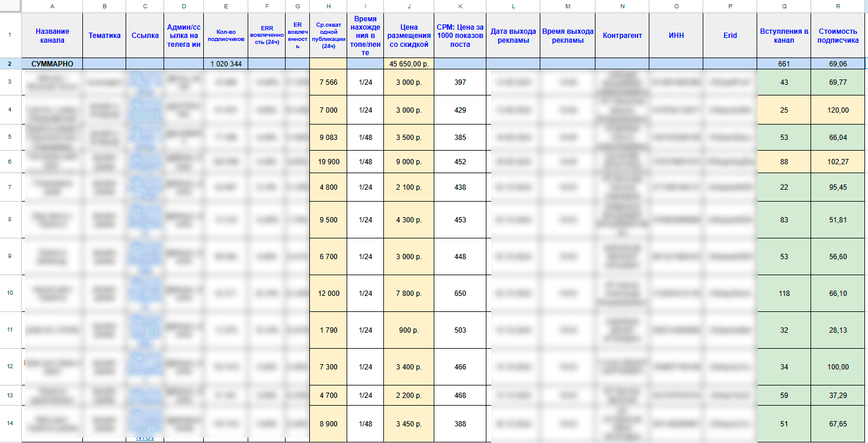Click the 'Контрагент' header cell
The image size is (868, 443).
[622, 36]
